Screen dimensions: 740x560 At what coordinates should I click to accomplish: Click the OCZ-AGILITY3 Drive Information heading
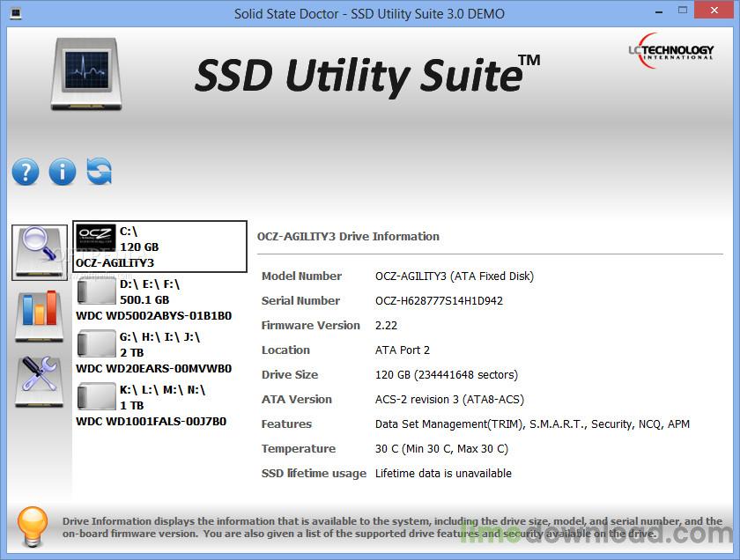[348, 236]
